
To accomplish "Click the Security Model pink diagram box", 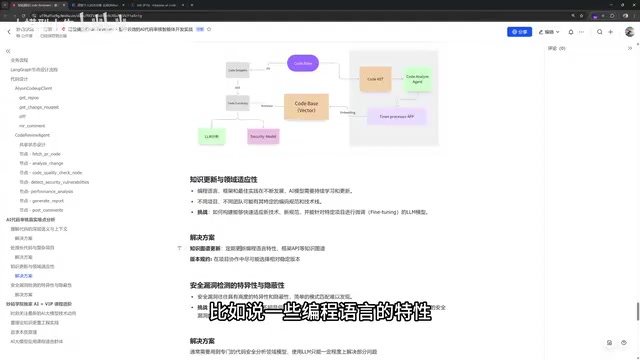I will (x=263, y=136).
